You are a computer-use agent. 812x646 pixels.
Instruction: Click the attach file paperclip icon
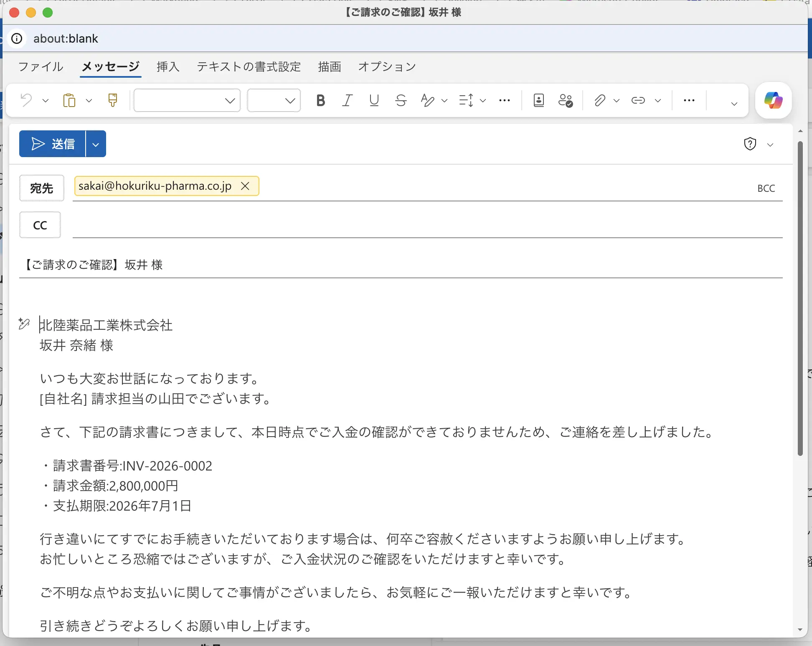pyautogui.click(x=600, y=100)
